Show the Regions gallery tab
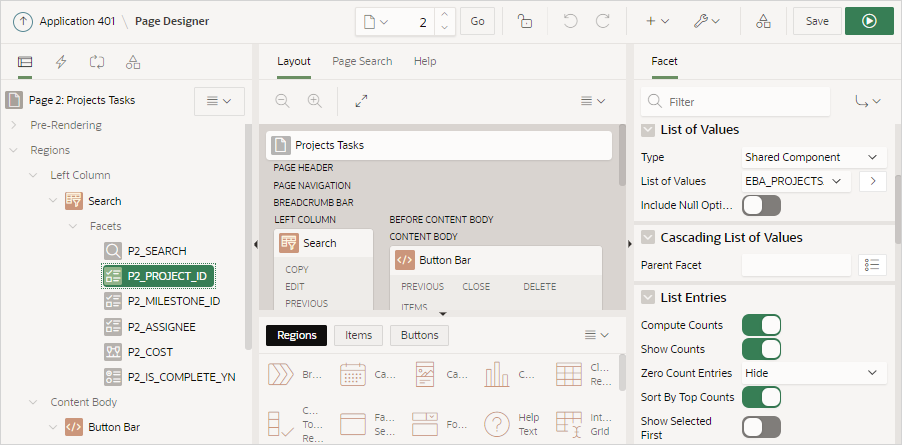This screenshot has width=902, height=445. pos(296,335)
